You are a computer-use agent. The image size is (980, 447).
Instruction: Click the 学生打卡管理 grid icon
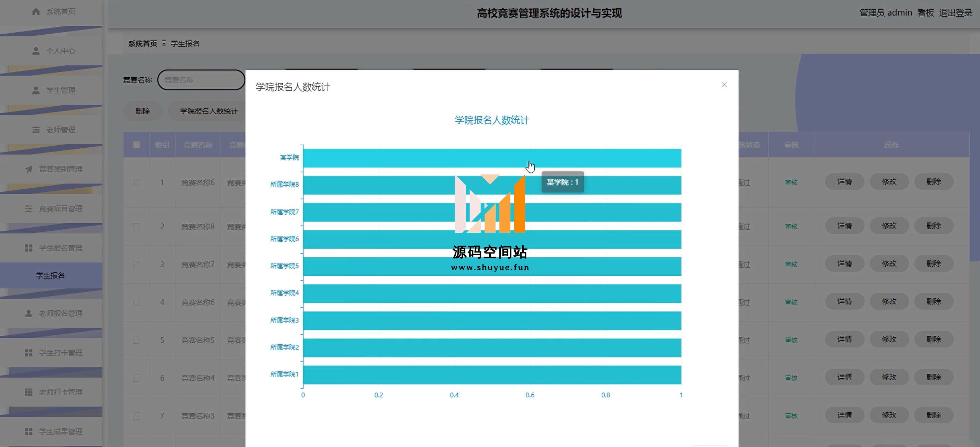click(x=28, y=353)
